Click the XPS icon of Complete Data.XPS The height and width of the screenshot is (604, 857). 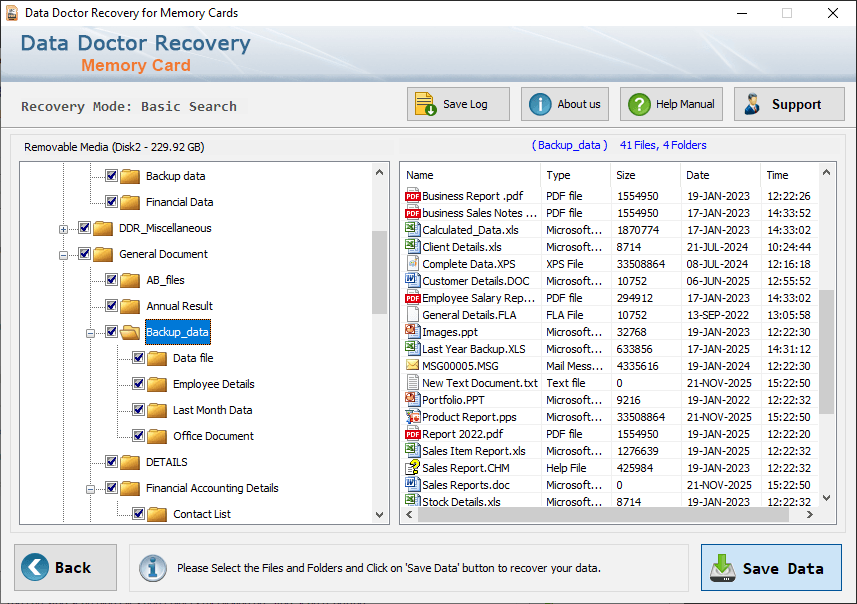click(412, 263)
